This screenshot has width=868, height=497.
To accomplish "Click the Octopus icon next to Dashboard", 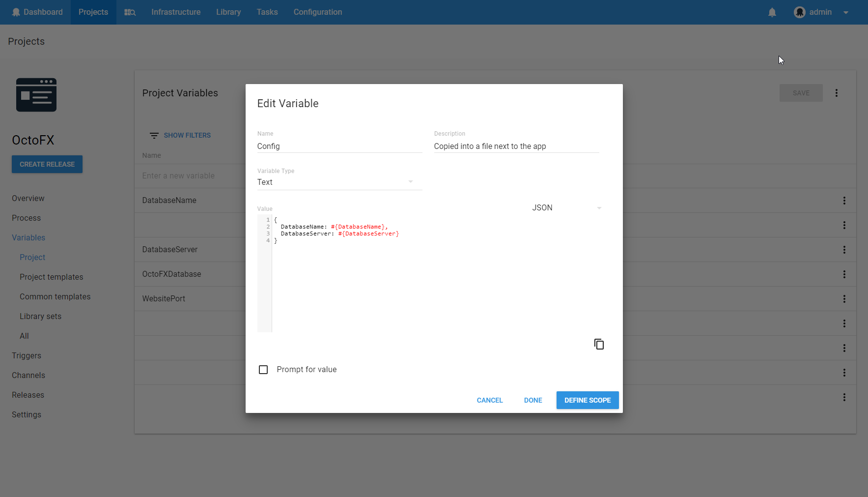I will pyautogui.click(x=16, y=12).
